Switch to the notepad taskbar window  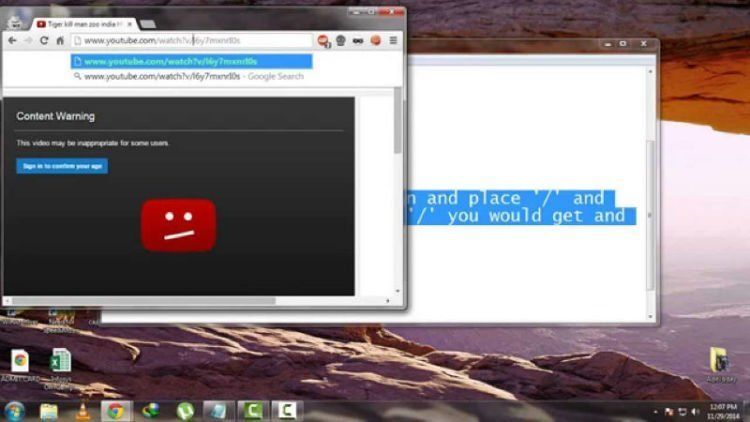click(x=218, y=411)
